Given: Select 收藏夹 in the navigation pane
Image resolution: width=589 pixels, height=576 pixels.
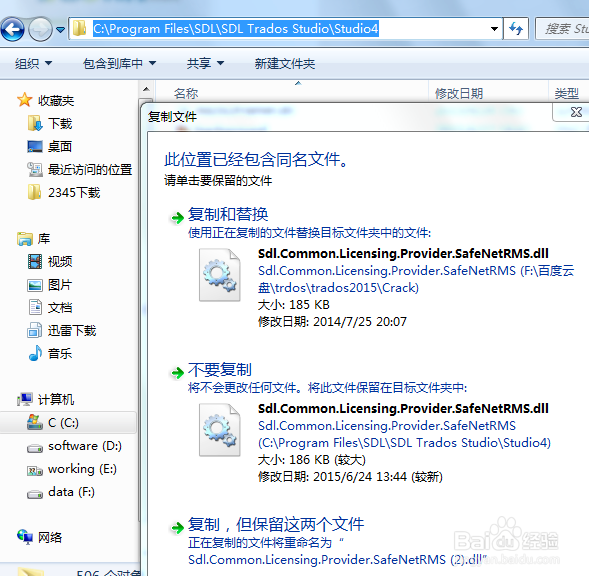Looking at the screenshot, I should tap(56, 101).
